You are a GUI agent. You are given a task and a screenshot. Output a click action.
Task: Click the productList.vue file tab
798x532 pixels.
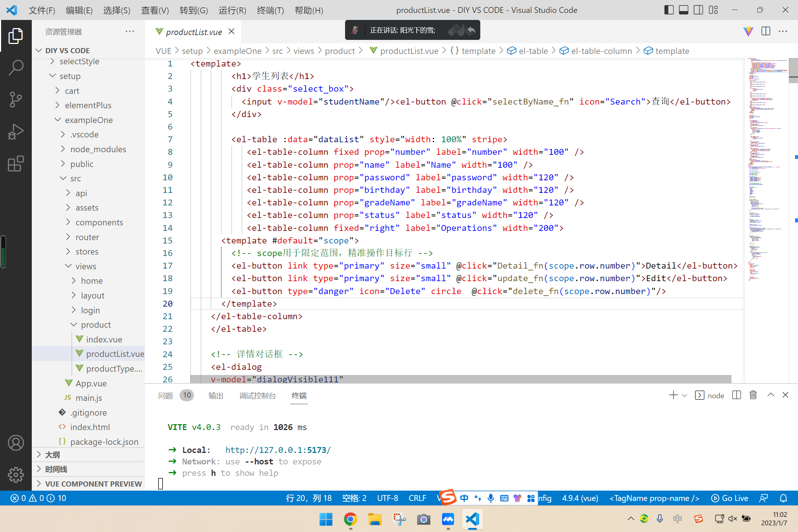pyautogui.click(x=194, y=31)
